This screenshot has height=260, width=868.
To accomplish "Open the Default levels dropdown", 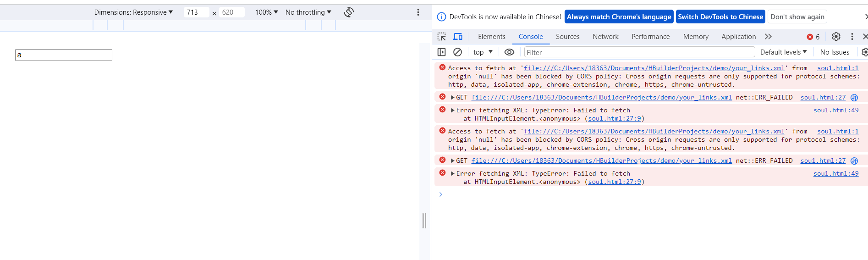I will coord(783,52).
